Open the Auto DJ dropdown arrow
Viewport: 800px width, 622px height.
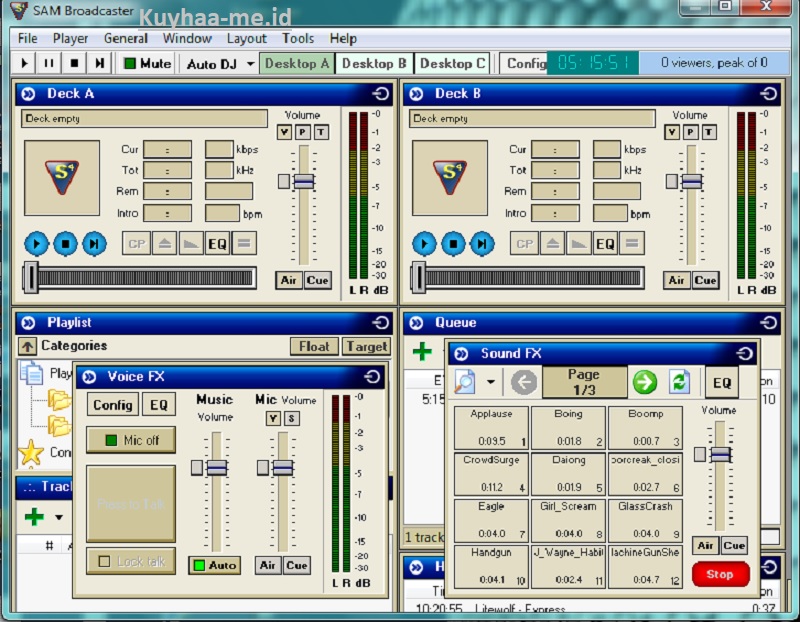(x=250, y=64)
